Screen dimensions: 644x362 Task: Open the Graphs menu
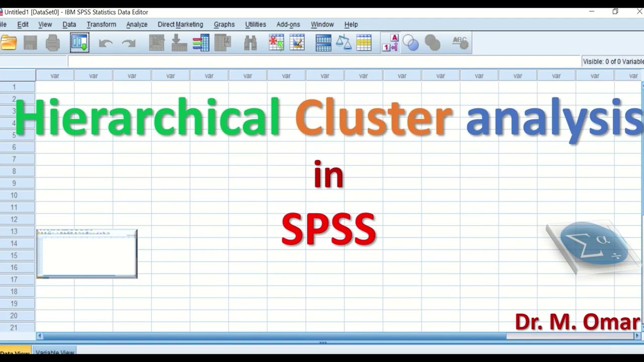click(x=224, y=24)
